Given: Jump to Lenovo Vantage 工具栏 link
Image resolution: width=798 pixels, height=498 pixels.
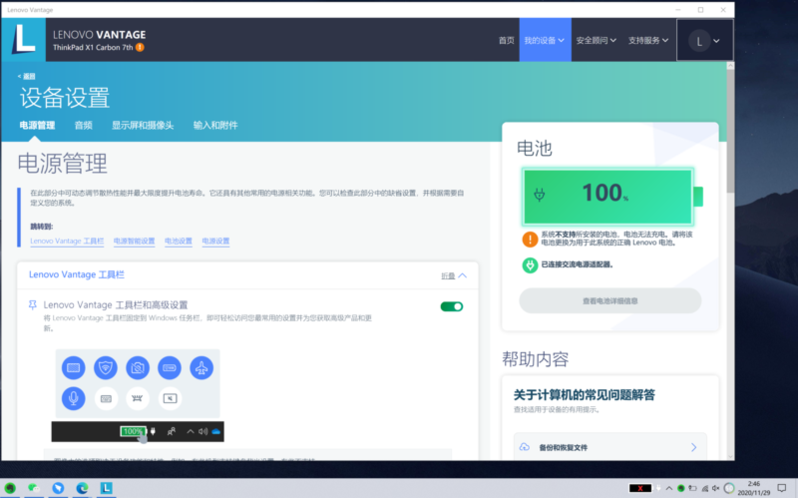Looking at the screenshot, I should point(67,241).
